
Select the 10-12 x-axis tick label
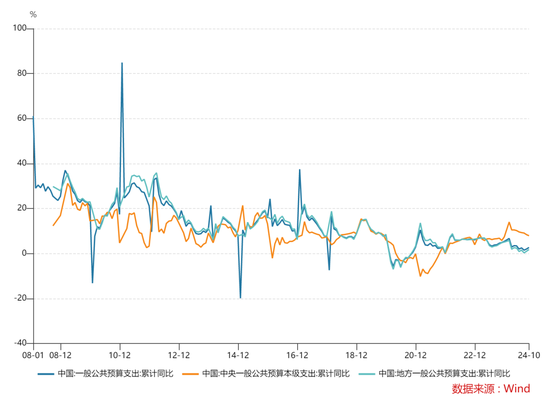tap(120, 355)
